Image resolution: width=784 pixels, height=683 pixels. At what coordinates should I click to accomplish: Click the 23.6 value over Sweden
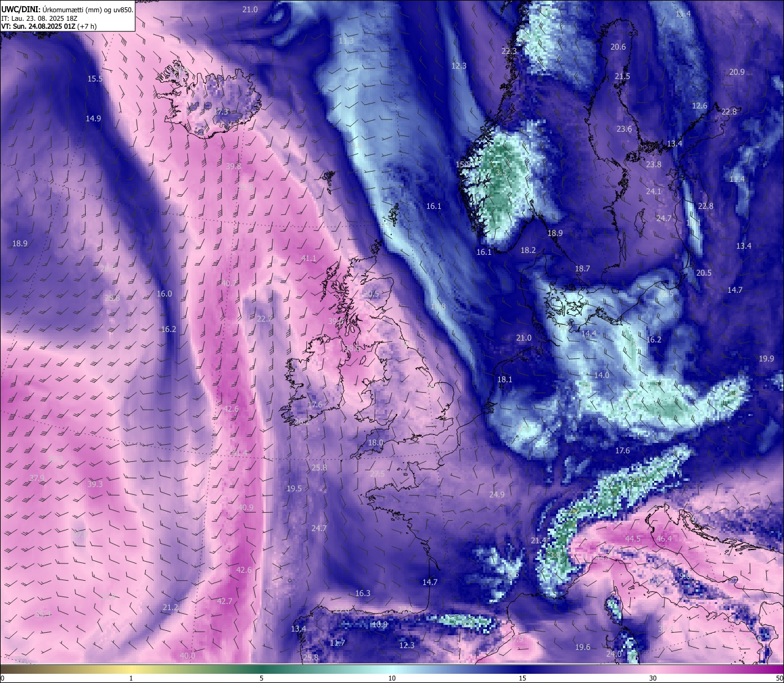(624, 129)
